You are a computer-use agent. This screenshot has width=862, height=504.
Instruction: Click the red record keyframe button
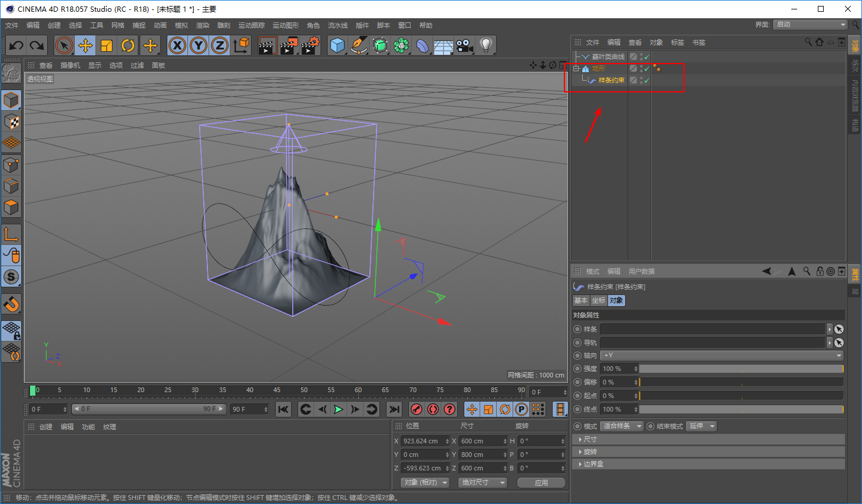pos(417,409)
